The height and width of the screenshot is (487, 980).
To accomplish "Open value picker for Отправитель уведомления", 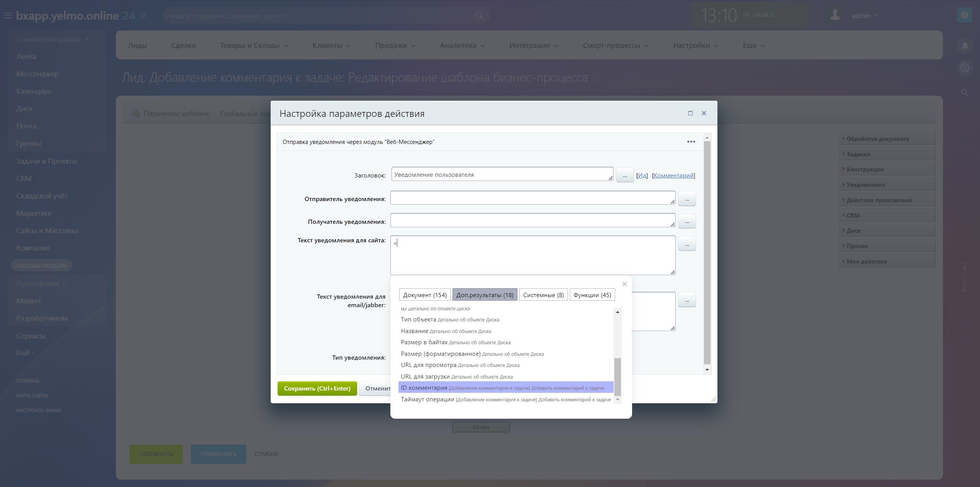I will click(x=687, y=199).
